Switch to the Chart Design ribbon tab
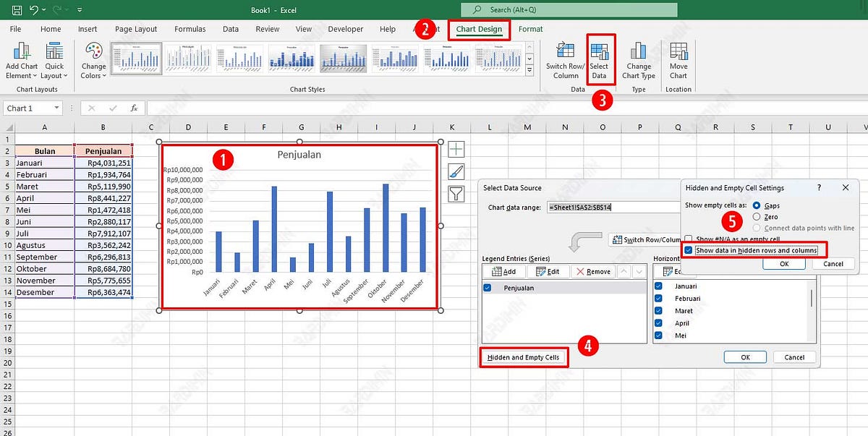868x436 pixels. [479, 29]
